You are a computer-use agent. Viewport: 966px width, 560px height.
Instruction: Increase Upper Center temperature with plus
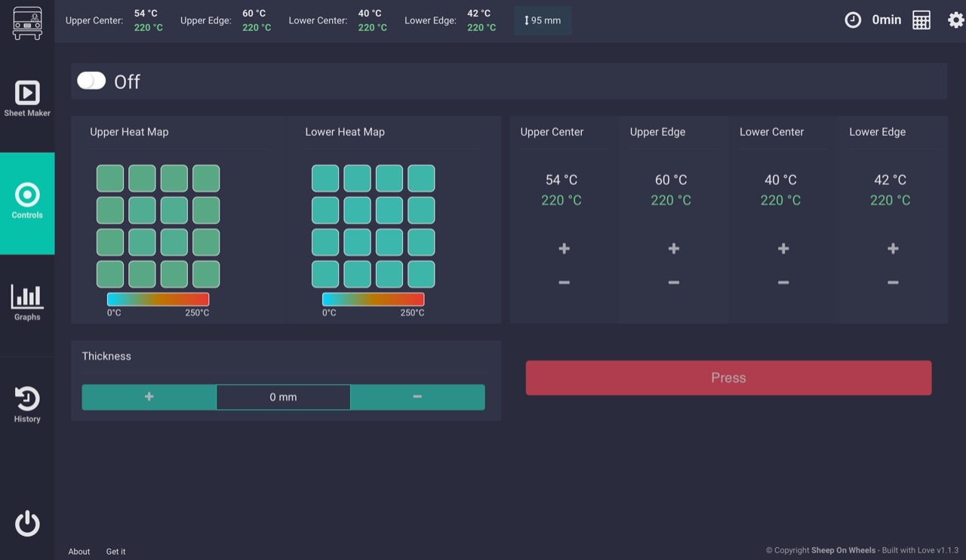[x=564, y=248]
